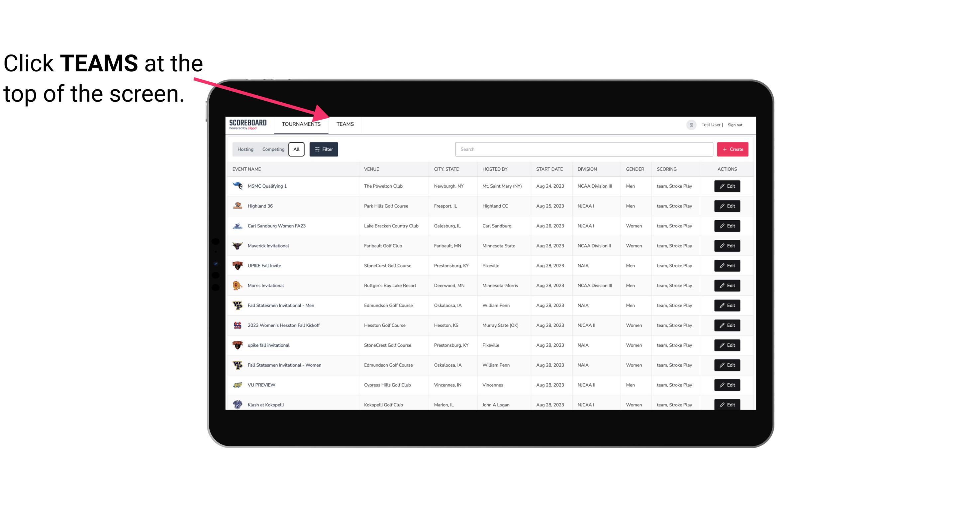Click the TOURNAMENTS navigation tab
This screenshot has width=980, height=527.
(301, 124)
